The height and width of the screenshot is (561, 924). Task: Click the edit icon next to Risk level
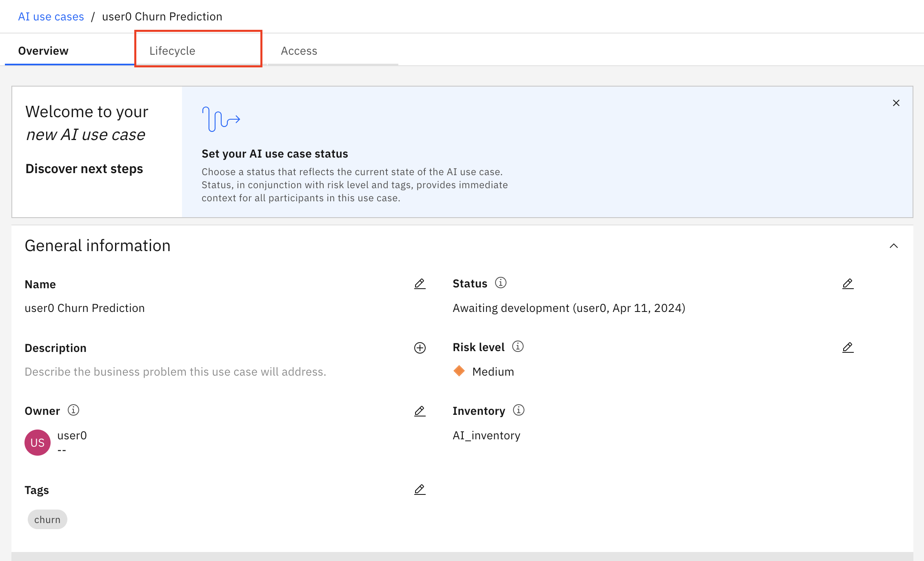tap(847, 348)
